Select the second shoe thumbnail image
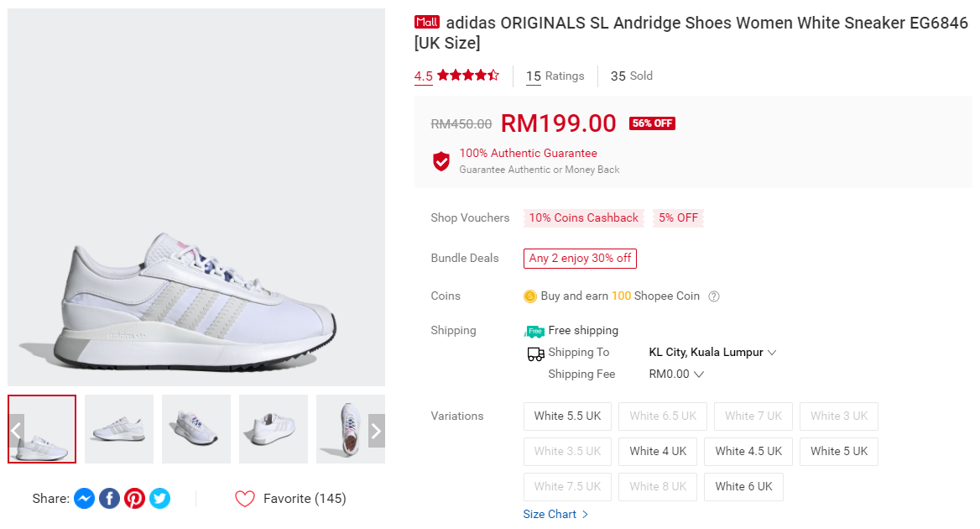980x529 pixels. tap(119, 429)
